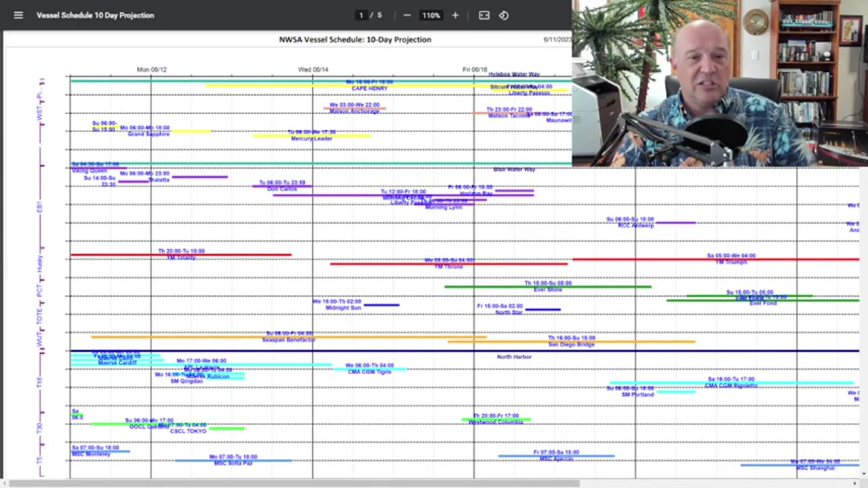868x488 pixels.
Task: Click the Morning Lynn vessel label
Action: [443, 207]
